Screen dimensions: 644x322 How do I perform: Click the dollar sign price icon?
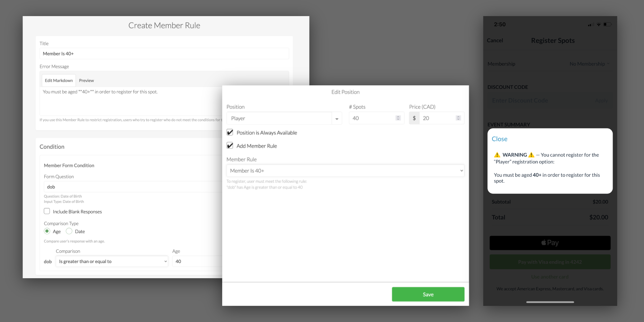[414, 118]
